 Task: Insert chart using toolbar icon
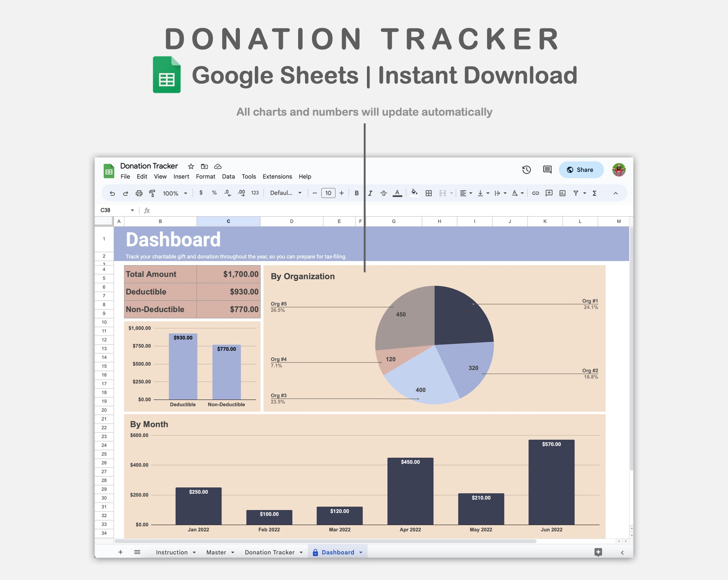coord(562,193)
